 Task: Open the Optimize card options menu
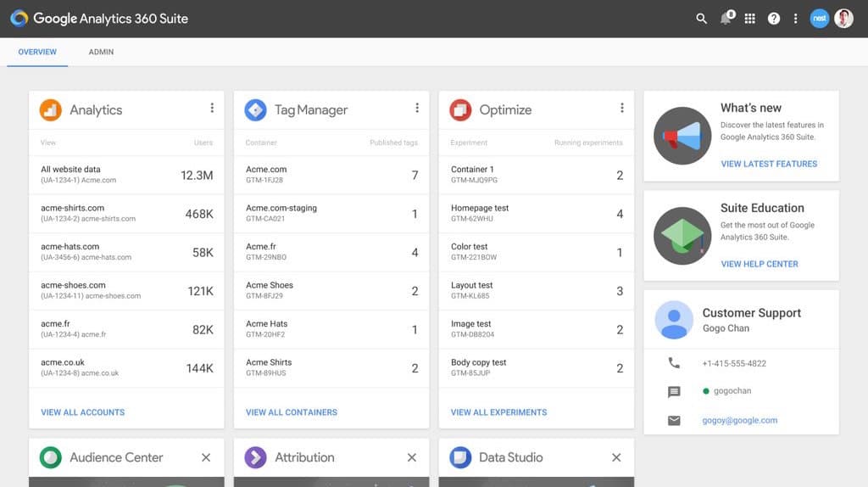pos(621,108)
